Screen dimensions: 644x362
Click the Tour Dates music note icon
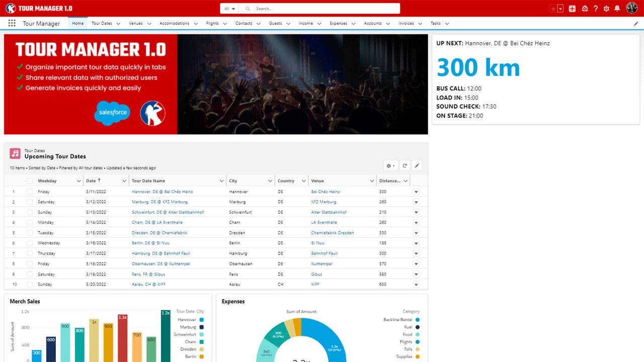[15, 153]
